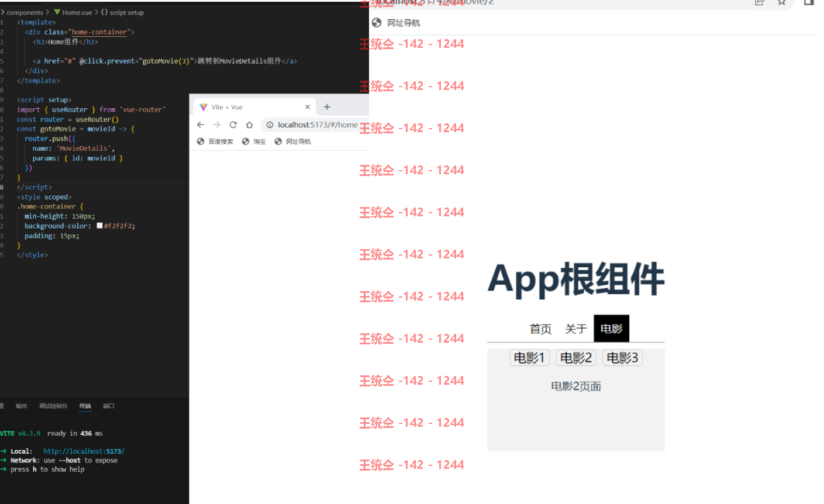Close the Vite + Vue tab

[308, 107]
